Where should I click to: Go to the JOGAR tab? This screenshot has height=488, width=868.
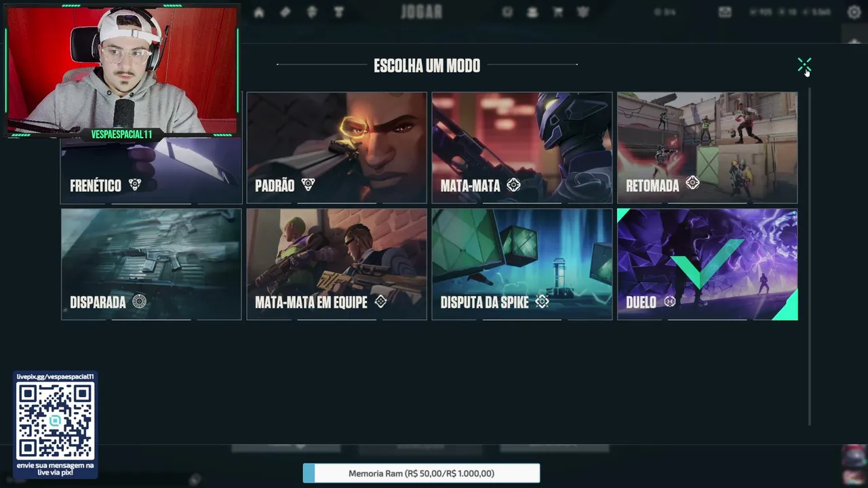click(x=421, y=12)
